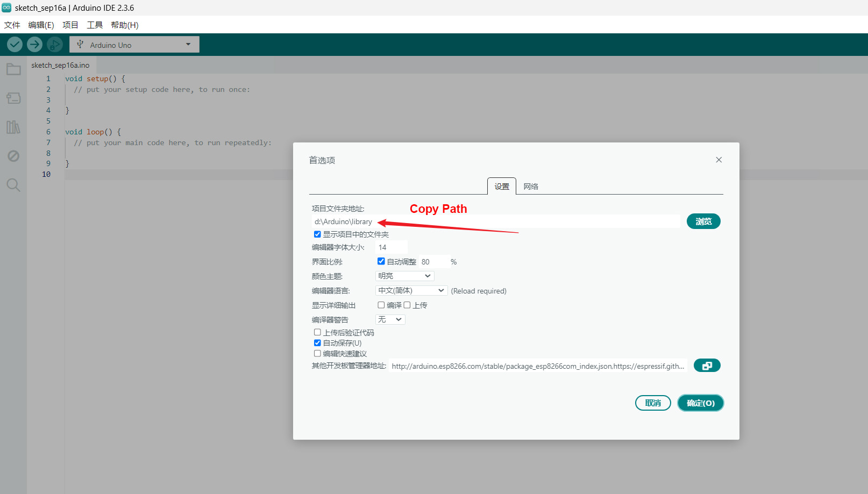Click the 浏览 browse button
Image resolution: width=868 pixels, height=494 pixels.
[x=703, y=221]
